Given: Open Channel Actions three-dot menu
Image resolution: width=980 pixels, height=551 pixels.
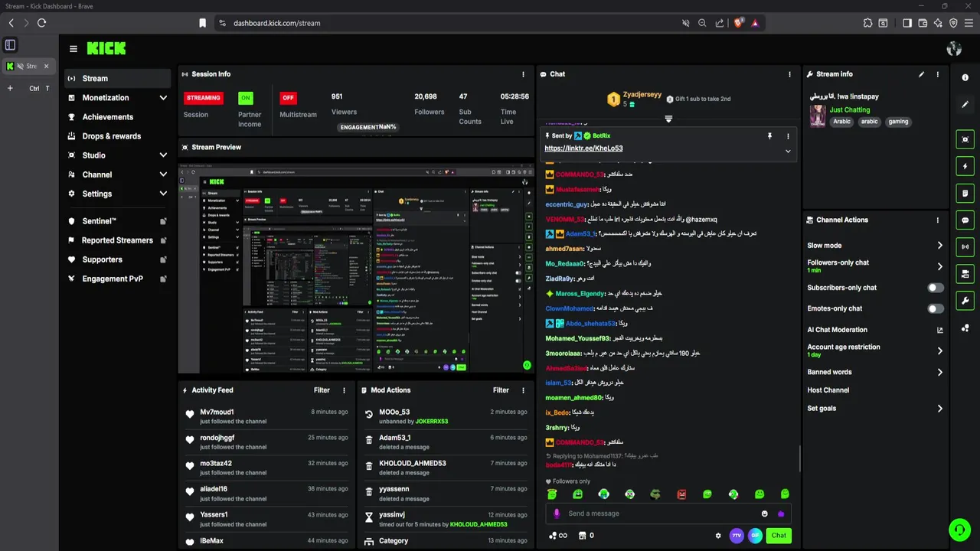Looking at the screenshot, I should 938,220.
